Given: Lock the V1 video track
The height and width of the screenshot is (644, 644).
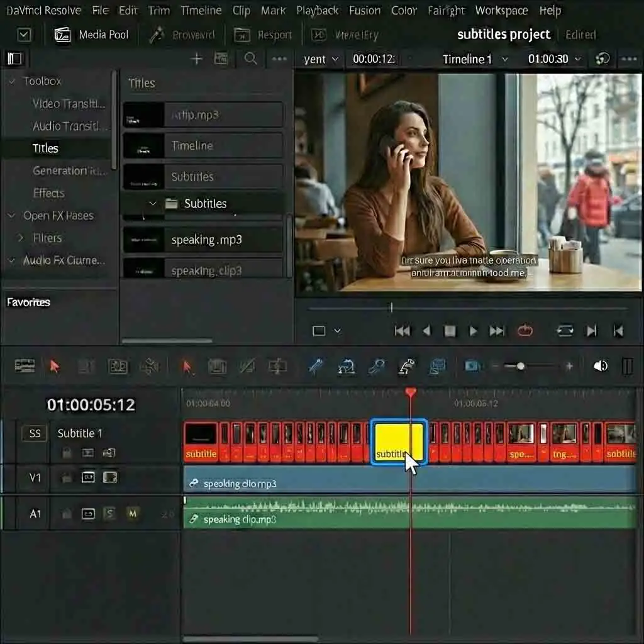Looking at the screenshot, I should tap(66, 477).
